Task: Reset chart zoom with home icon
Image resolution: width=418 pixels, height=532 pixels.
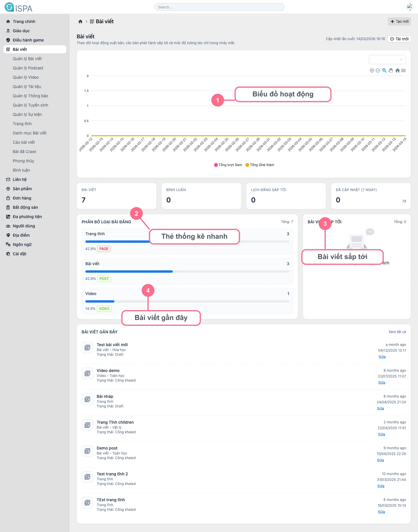Action: (x=397, y=71)
